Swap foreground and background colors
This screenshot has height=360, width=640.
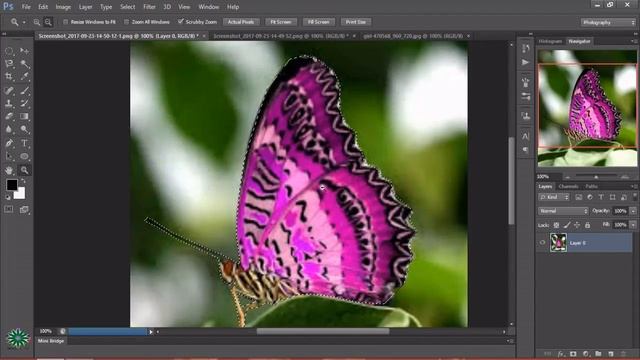tap(23, 181)
